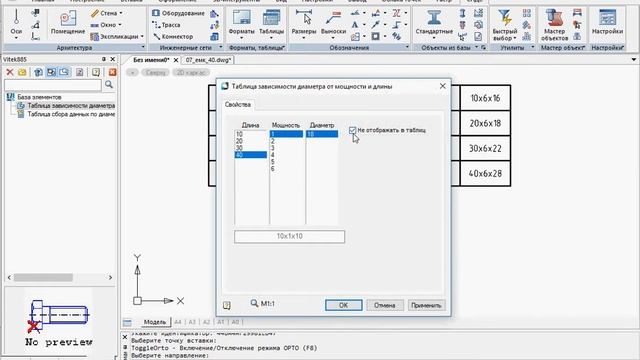Expand the Обозначения panel arrow
This screenshot has width=640, height=360.
coord(407,48)
